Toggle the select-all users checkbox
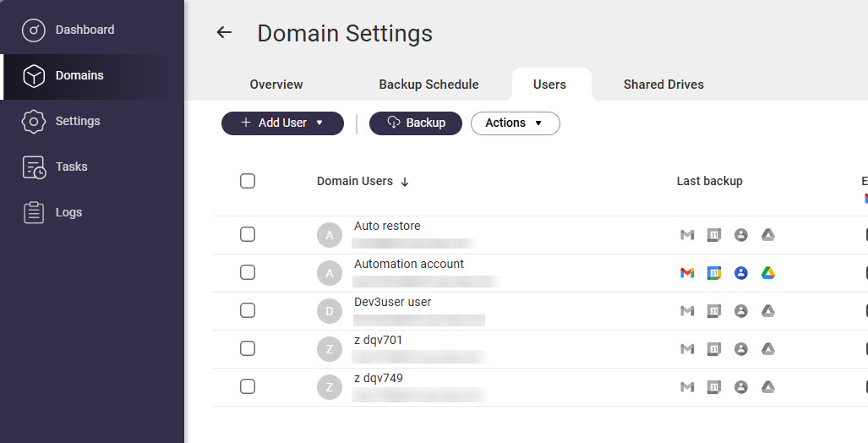The height and width of the screenshot is (443, 868). (x=248, y=181)
